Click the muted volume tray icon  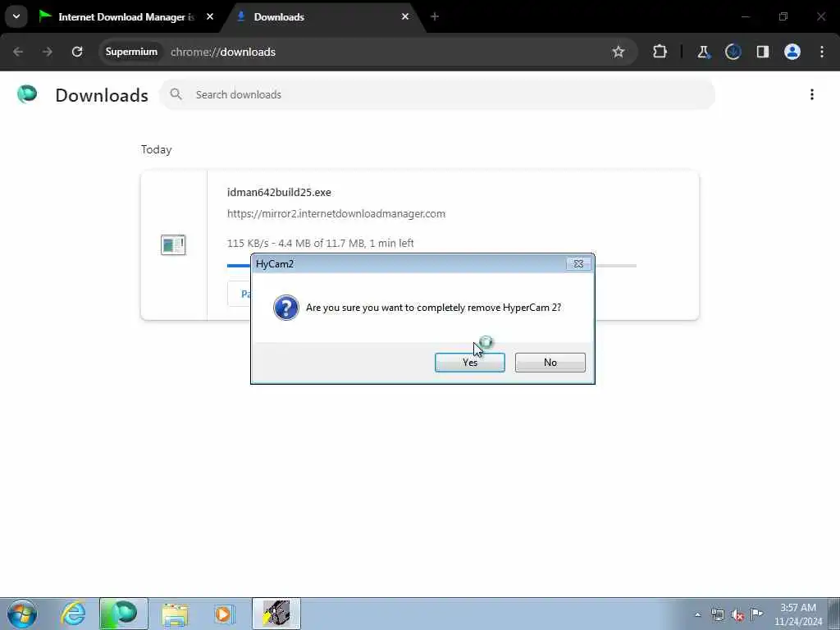click(x=737, y=614)
